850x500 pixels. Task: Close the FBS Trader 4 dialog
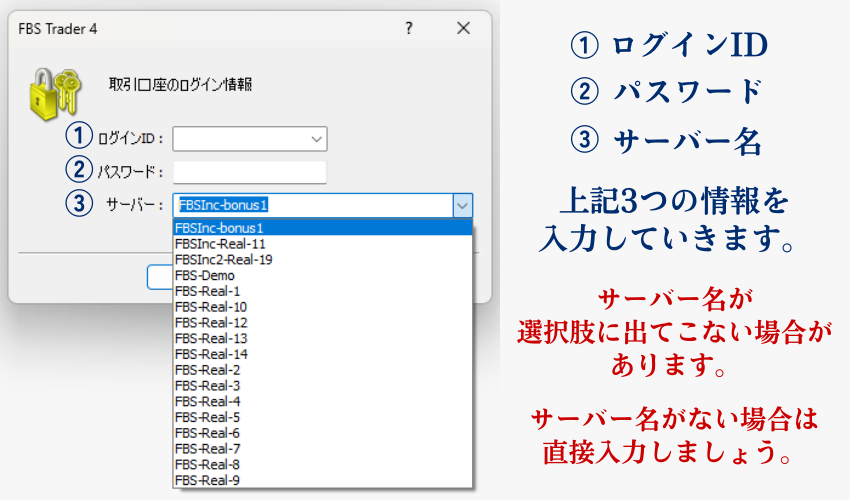(x=463, y=28)
